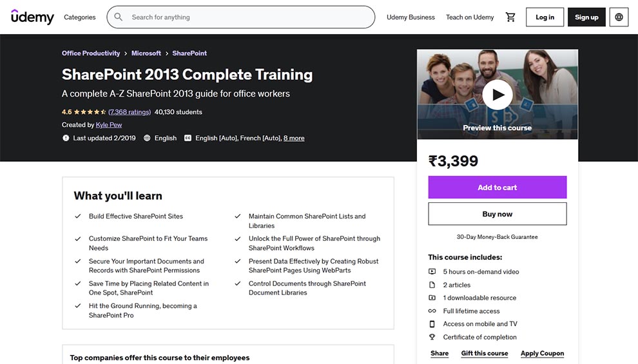Image resolution: width=638 pixels, height=364 pixels.
Task: Click Preview this course thumbnail
Action: (x=498, y=94)
